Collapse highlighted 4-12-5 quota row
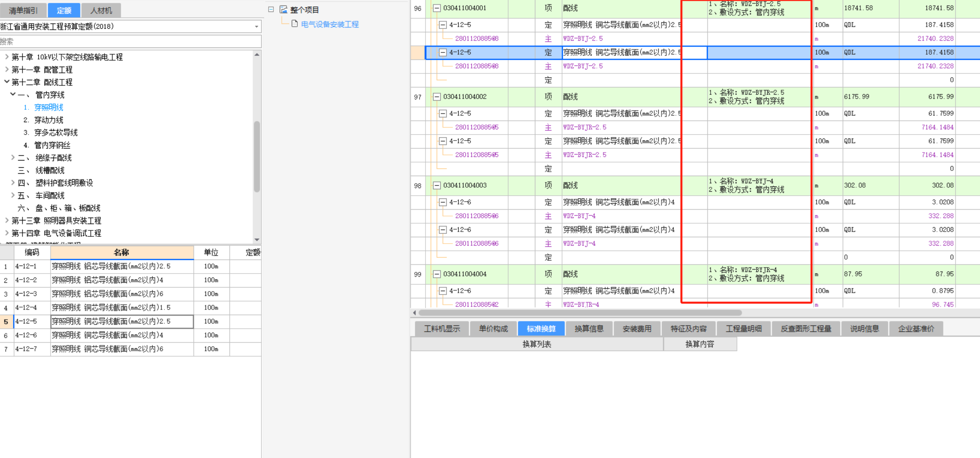Screen dimensions: 980x458 [x=443, y=52]
